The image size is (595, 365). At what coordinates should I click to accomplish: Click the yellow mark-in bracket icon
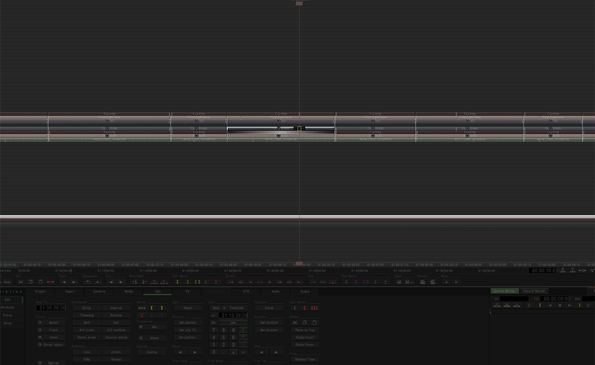(178, 282)
